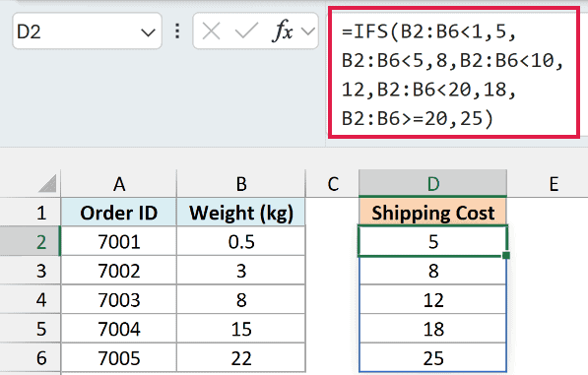Select column C header
588x375 pixels.
(x=333, y=184)
